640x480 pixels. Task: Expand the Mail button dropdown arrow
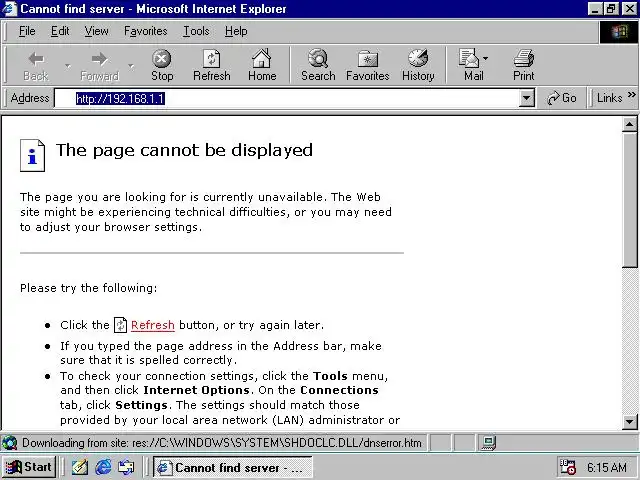click(485, 58)
